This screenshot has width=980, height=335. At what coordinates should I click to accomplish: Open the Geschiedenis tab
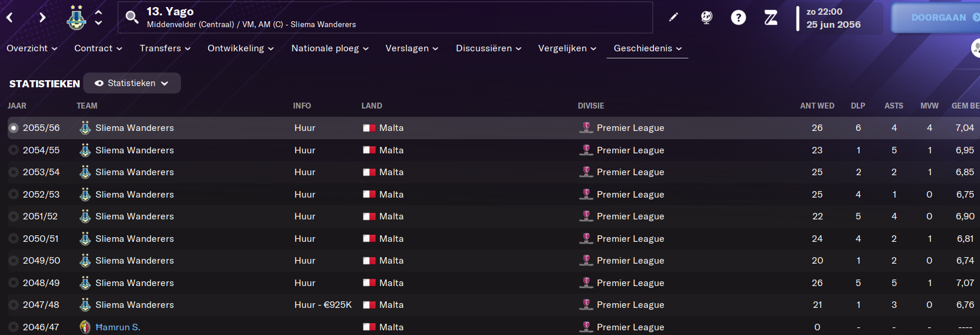[x=647, y=48]
